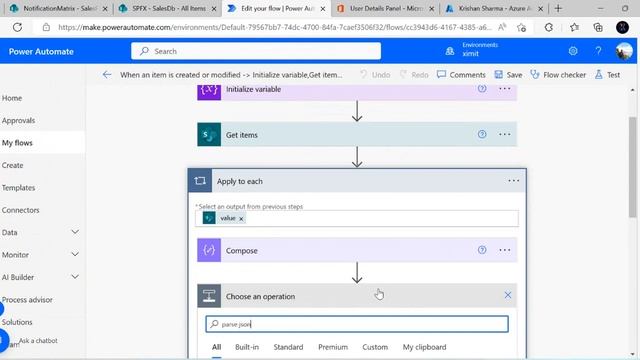Viewport: 640px width, 360px height.
Task: Click the SharePoint icon on Get items
Action: pos(209,134)
